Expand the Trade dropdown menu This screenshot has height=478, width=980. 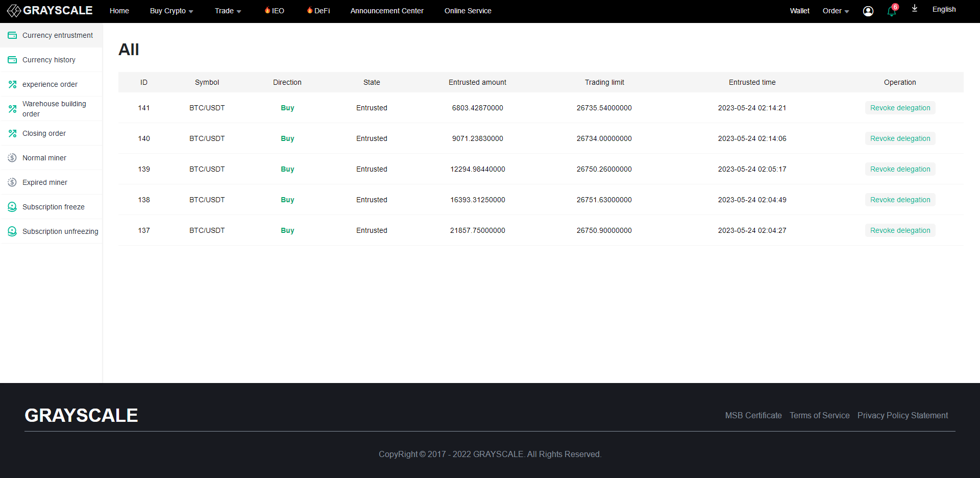point(228,11)
